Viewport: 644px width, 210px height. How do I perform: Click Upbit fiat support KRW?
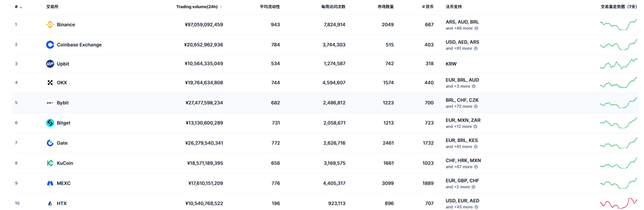(x=451, y=64)
